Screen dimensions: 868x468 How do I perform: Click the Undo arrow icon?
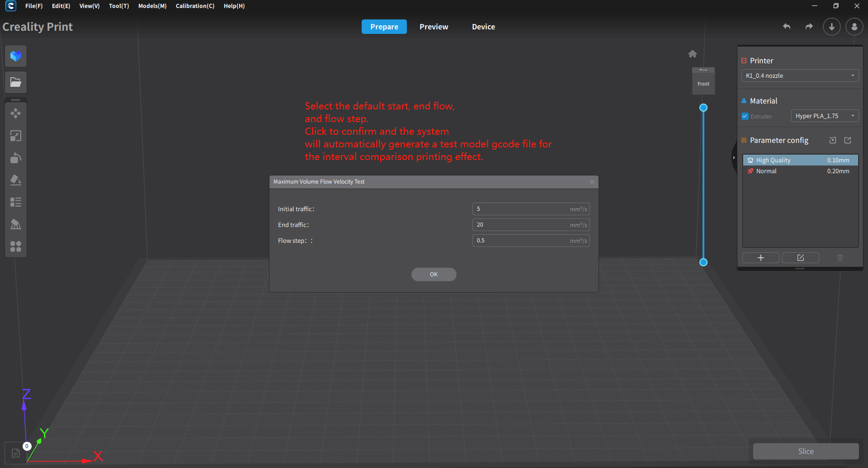(787, 27)
